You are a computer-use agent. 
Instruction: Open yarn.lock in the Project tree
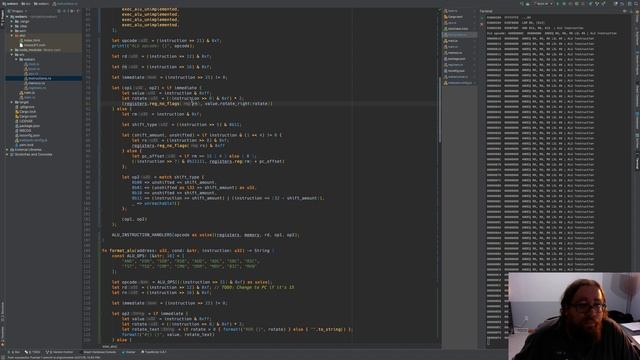tap(26, 145)
